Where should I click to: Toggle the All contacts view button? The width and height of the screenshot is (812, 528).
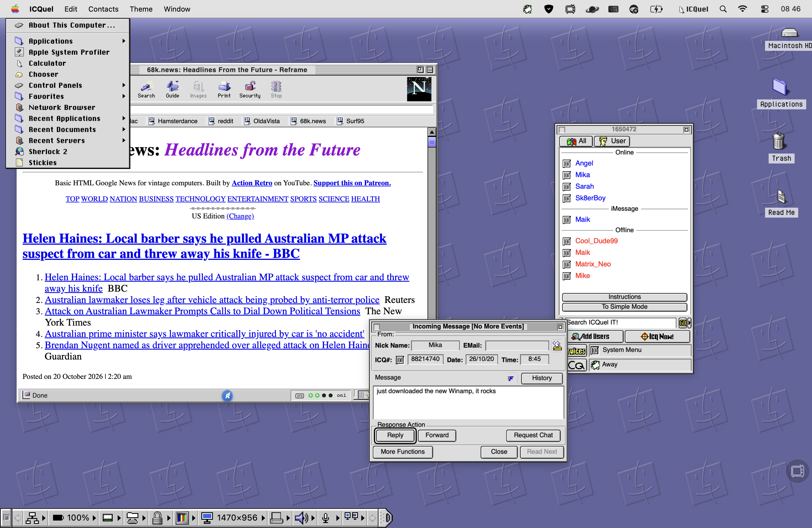[x=576, y=141]
